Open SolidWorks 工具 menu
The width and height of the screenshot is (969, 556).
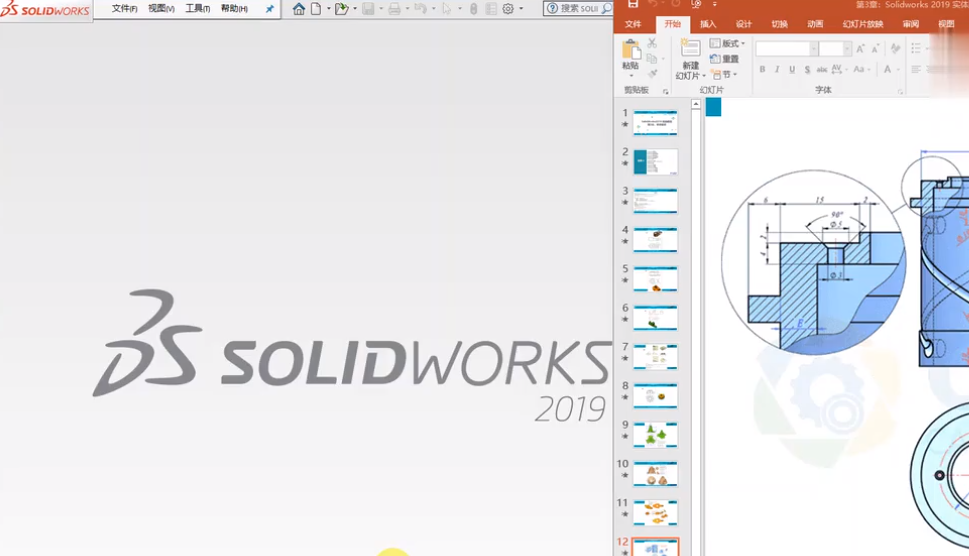(x=198, y=9)
